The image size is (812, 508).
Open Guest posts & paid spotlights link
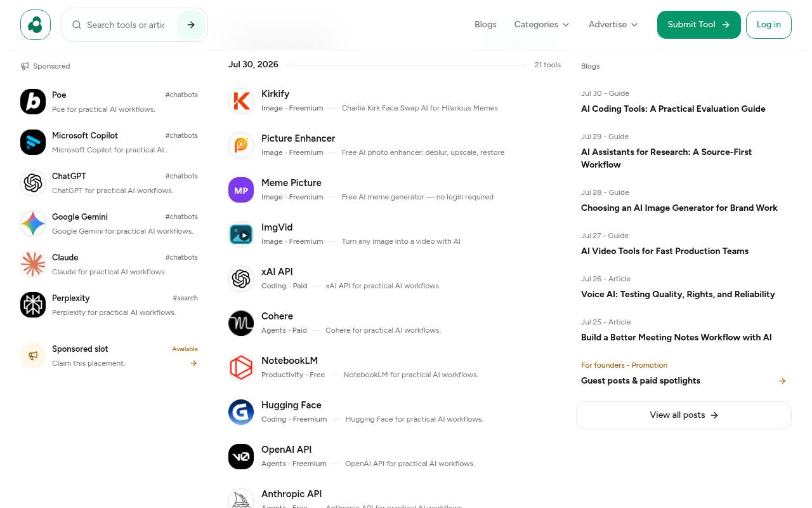point(641,380)
